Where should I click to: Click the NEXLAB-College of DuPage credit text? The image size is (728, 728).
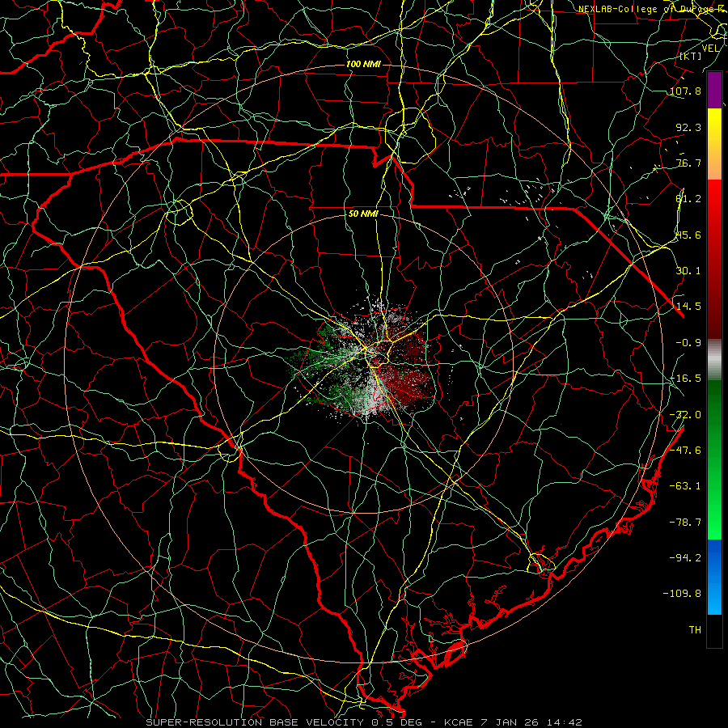coord(653,9)
